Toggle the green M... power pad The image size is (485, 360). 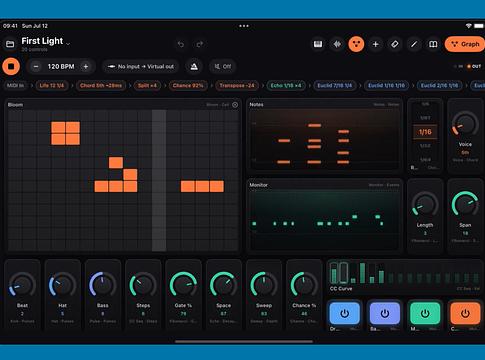(x=425, y=313)
